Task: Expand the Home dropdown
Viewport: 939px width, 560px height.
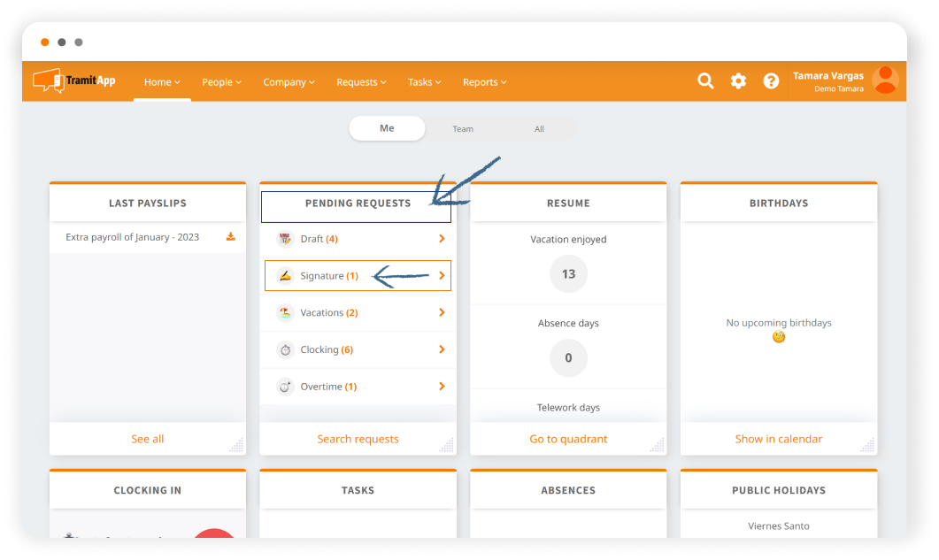Action: pos(161,81)
